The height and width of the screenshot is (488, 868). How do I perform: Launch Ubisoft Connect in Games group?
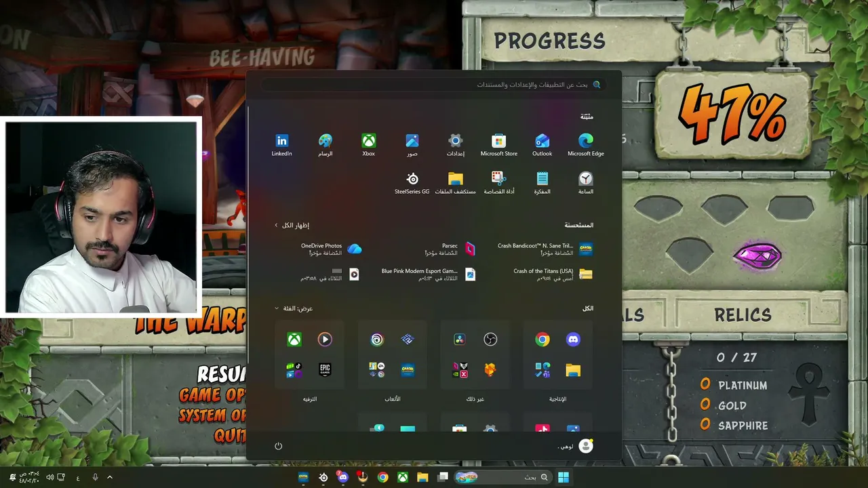[x=377, y=340]
